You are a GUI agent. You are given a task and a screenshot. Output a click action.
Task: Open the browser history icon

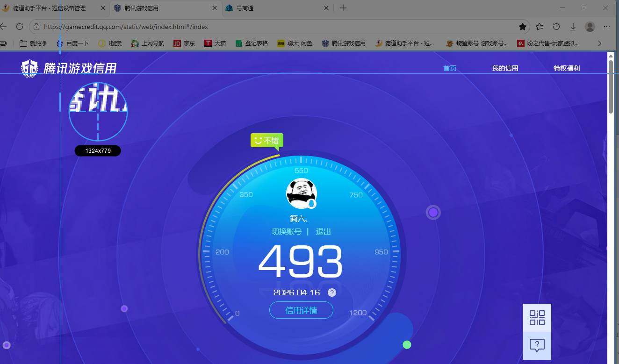556,27
